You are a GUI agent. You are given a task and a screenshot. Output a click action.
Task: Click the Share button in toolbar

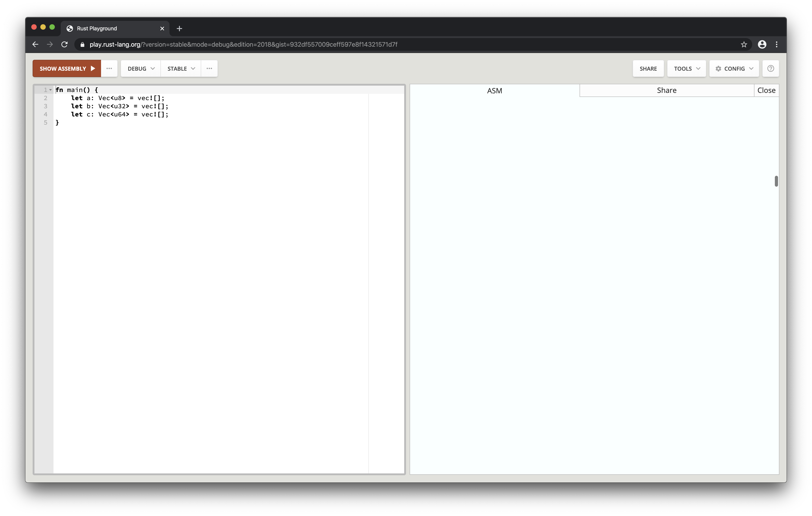(648, 68)
